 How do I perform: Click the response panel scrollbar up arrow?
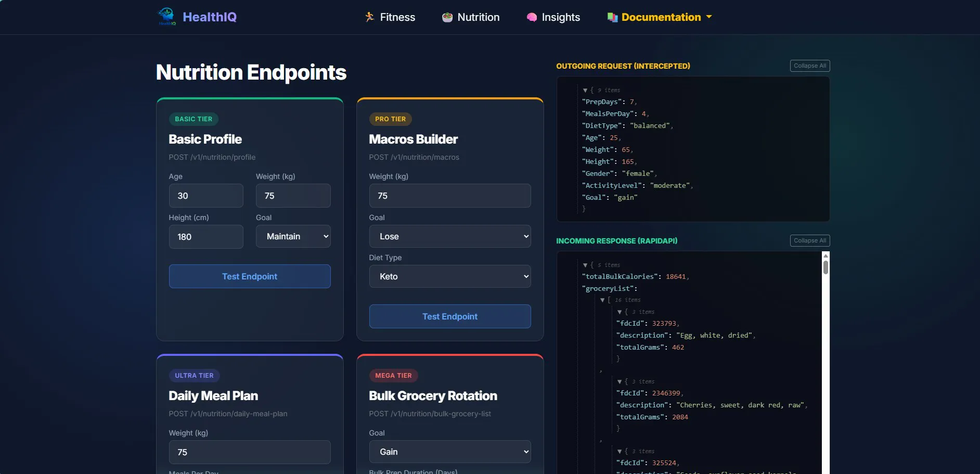point(826,255)
